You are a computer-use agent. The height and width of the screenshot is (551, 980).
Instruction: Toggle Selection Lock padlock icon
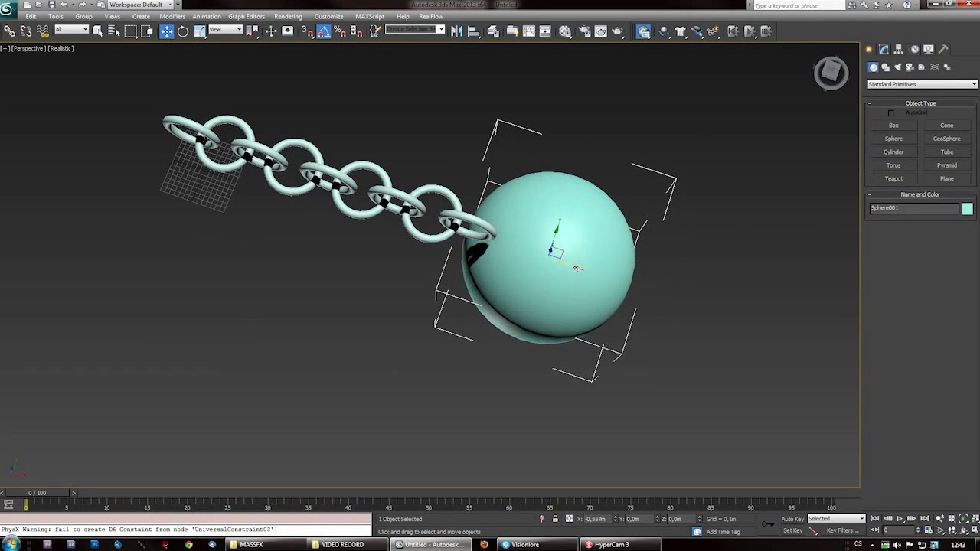tap(555, 519)
